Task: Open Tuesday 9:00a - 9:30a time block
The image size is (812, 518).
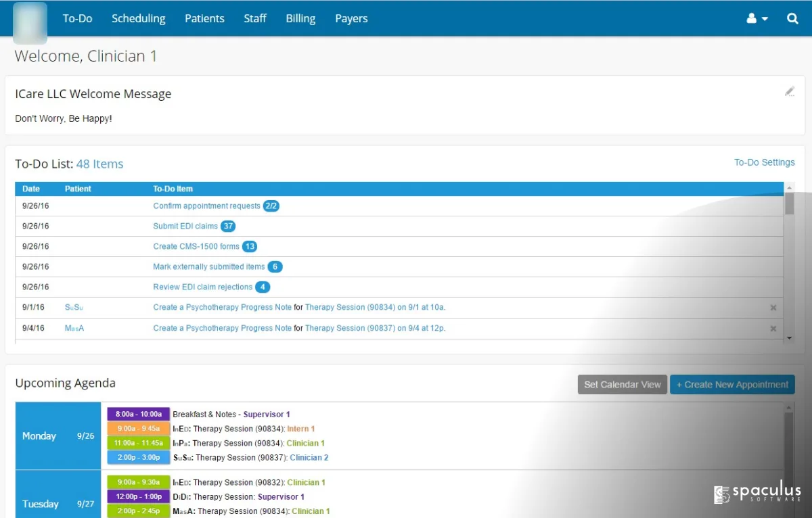Action: (x=138, y=483)
